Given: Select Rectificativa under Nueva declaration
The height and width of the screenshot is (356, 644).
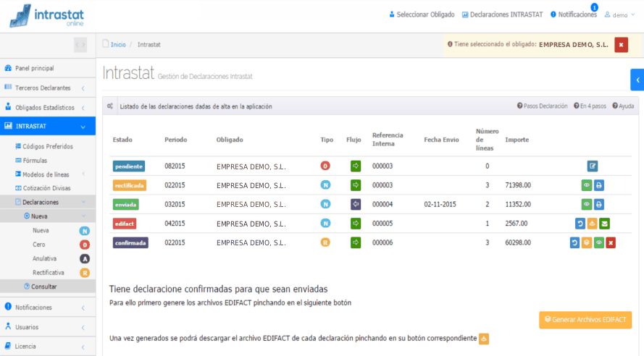Looking at the screenshot, I should 49,273.
